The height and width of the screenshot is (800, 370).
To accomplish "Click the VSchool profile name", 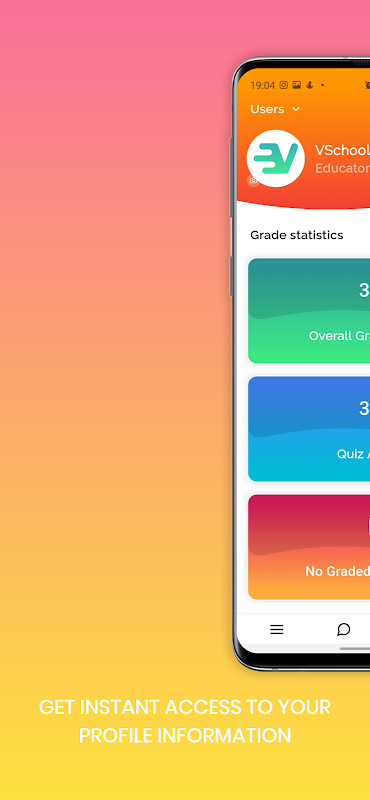I will click(342, 150).
